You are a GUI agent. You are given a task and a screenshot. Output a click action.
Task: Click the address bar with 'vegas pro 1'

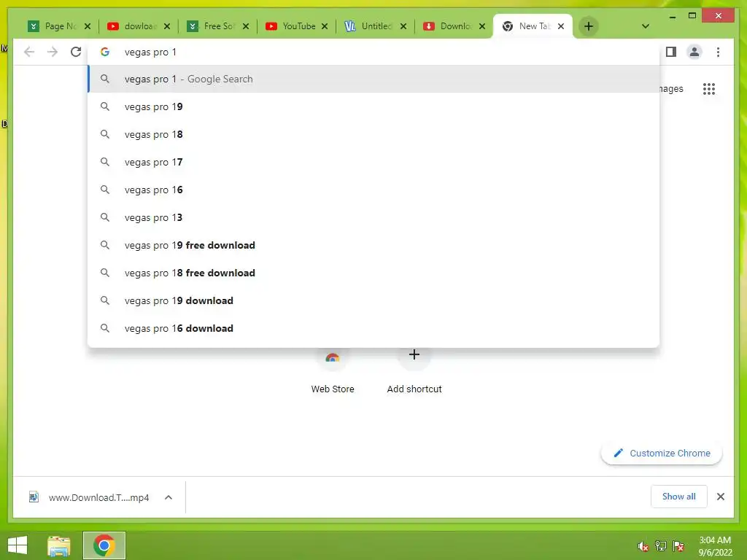coord(374,52)
